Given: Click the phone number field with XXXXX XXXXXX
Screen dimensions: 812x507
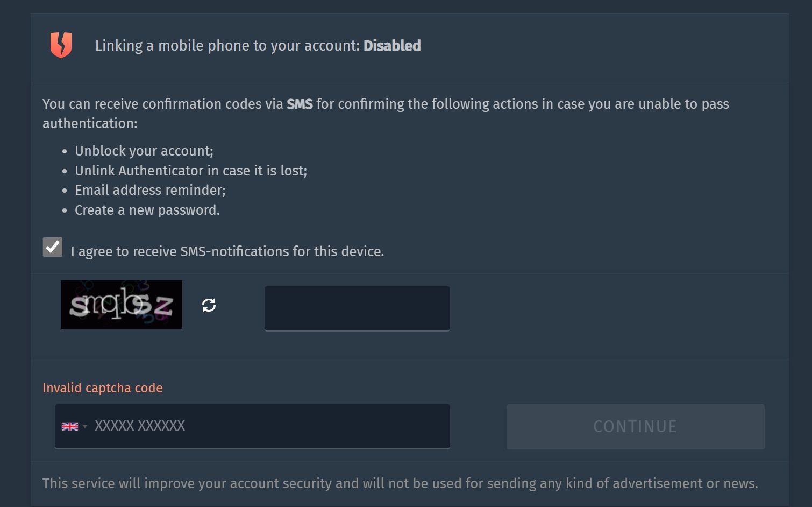Looking at the screenshot, I should point(269,426).
